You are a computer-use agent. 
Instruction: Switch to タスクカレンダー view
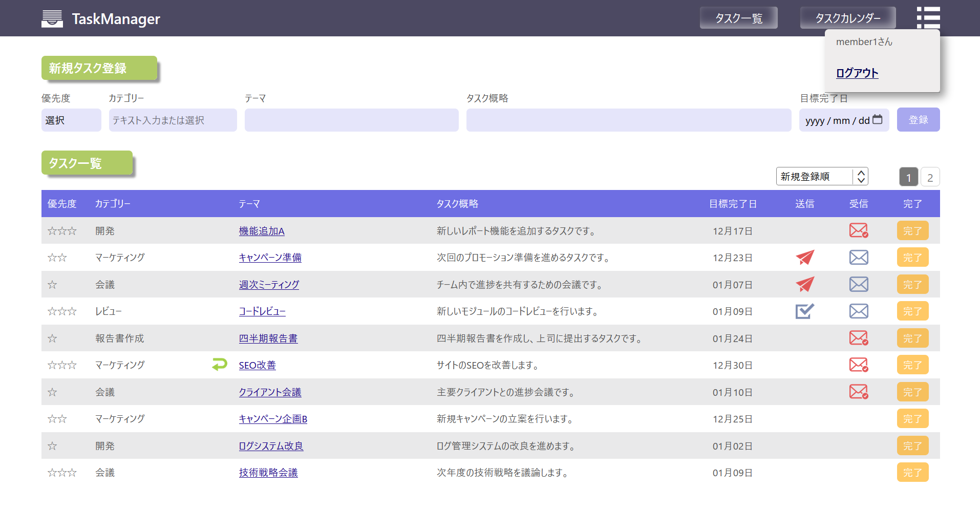pos(847,18)
